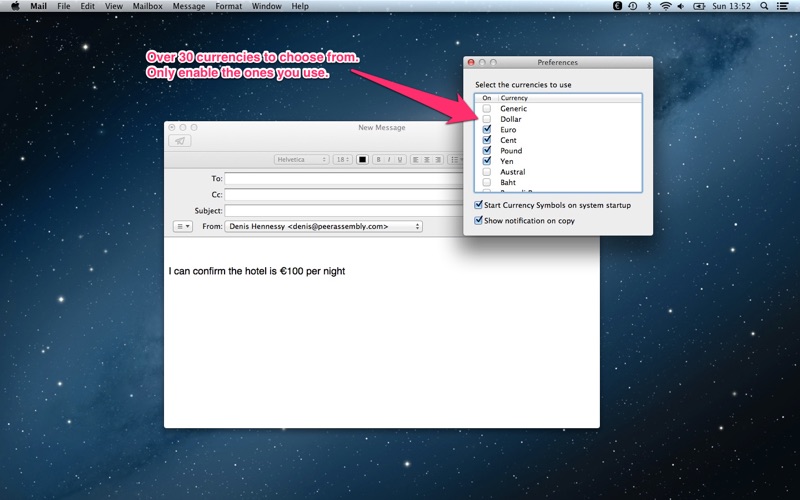Viewport: 800px width, 500px height.
Task: Open the black text color picker
Action: point(362,160)
